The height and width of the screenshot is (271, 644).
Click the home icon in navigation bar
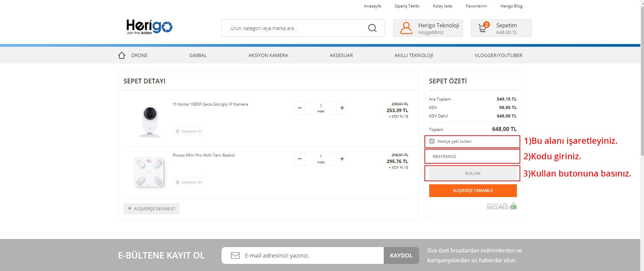[122, 55]
